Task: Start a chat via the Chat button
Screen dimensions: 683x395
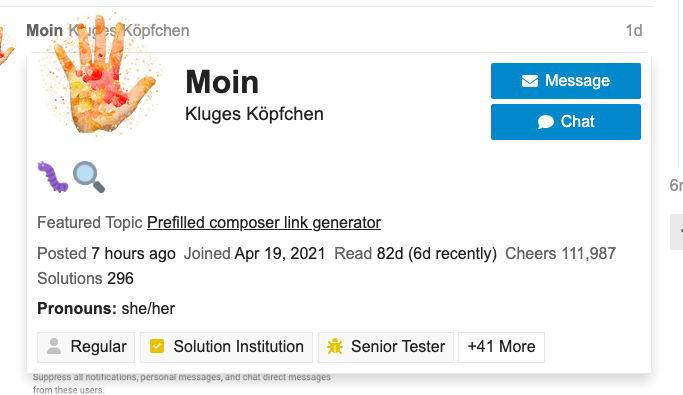Action: [x=565, y=122]
